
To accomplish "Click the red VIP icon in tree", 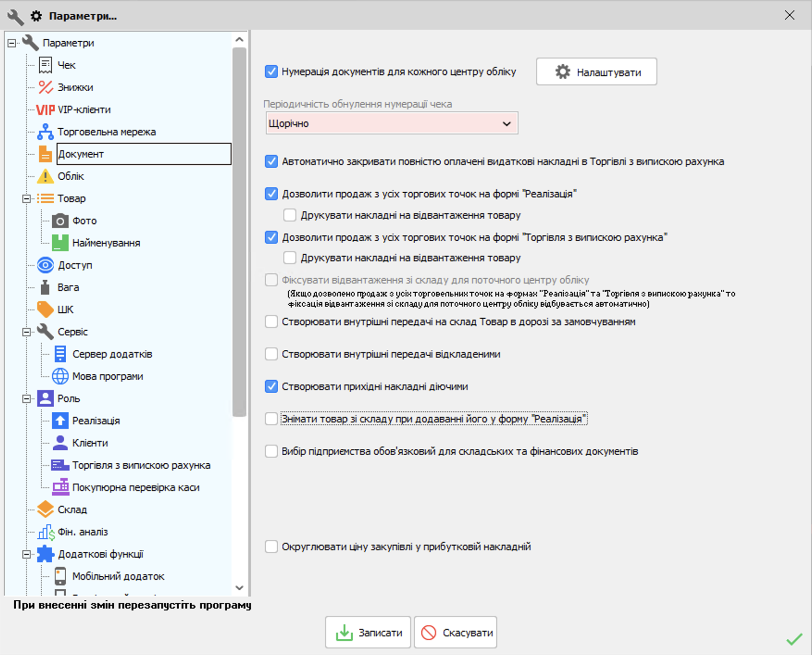I will (x=45, y=110).
